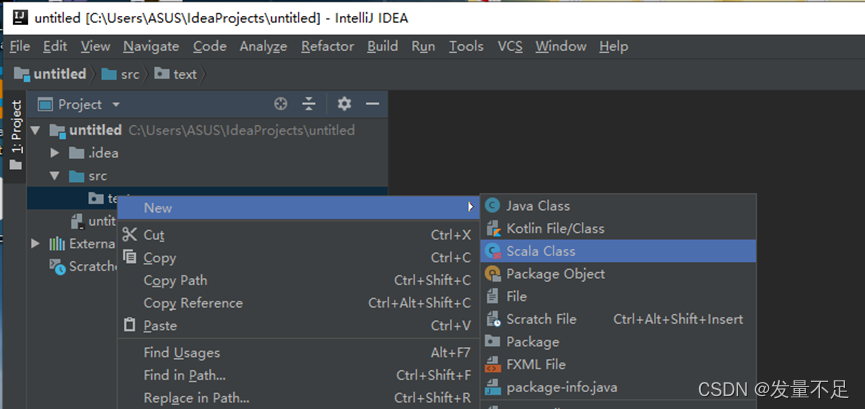Open the Edit menu
The width and height of the screenshot is (865, 409).
pos(55,46)
